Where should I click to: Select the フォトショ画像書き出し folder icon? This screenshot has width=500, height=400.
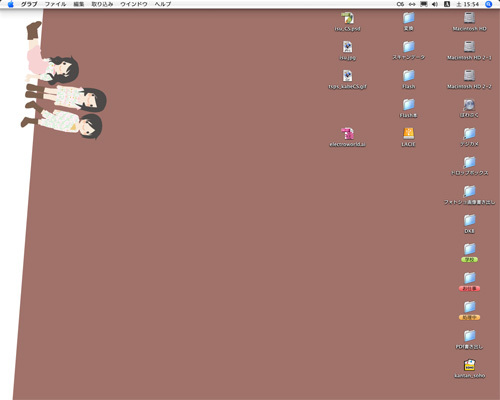(469, 192)
